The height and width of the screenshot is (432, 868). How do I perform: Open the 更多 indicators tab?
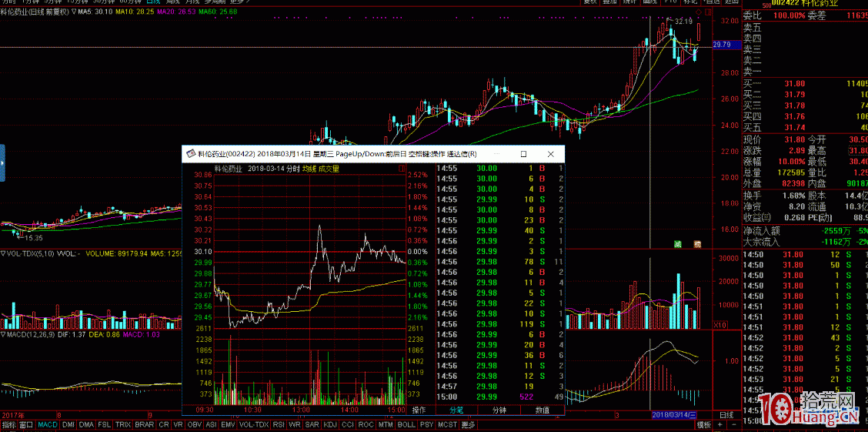pos(469,425)
